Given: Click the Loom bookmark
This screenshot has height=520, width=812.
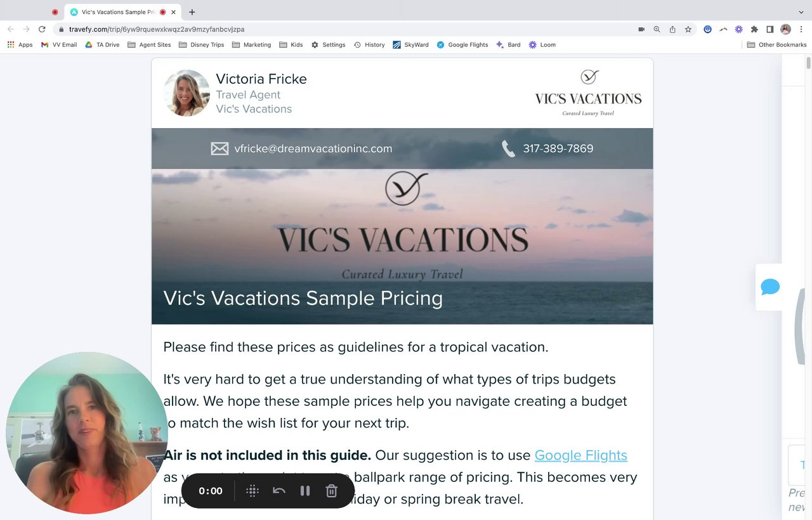Looking at the screenshot, I should pyautogui.click(x=542, y=45).
